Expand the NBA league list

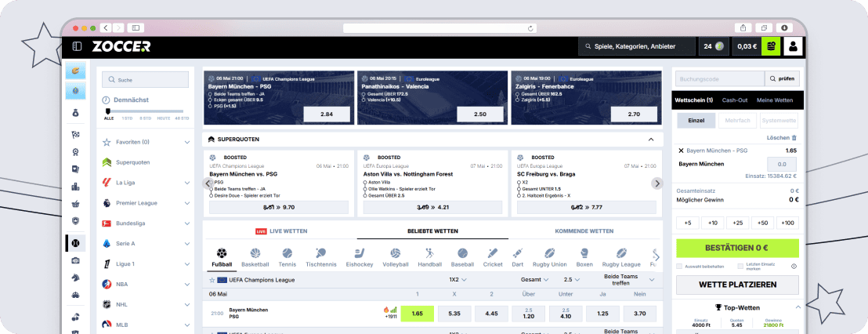click(187, 285)
